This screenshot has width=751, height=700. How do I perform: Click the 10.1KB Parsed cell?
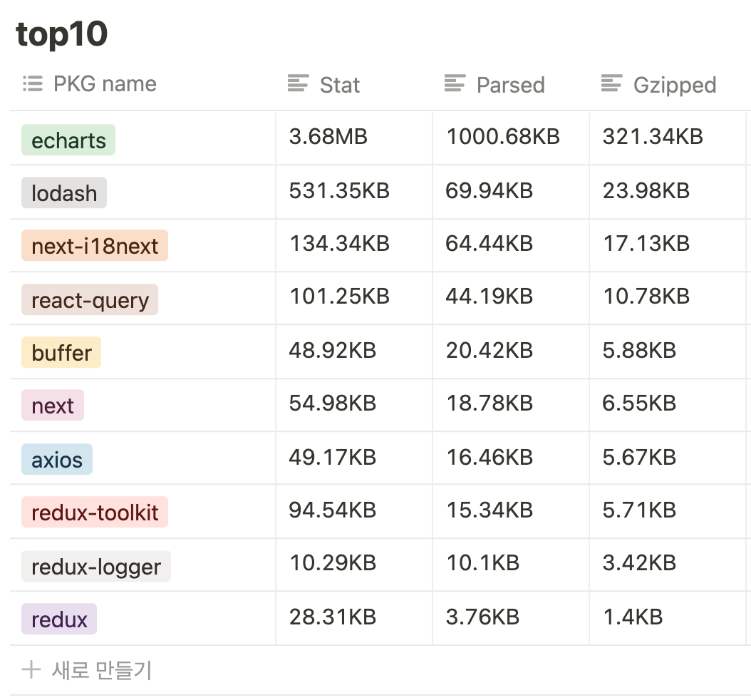coord(511,565)
